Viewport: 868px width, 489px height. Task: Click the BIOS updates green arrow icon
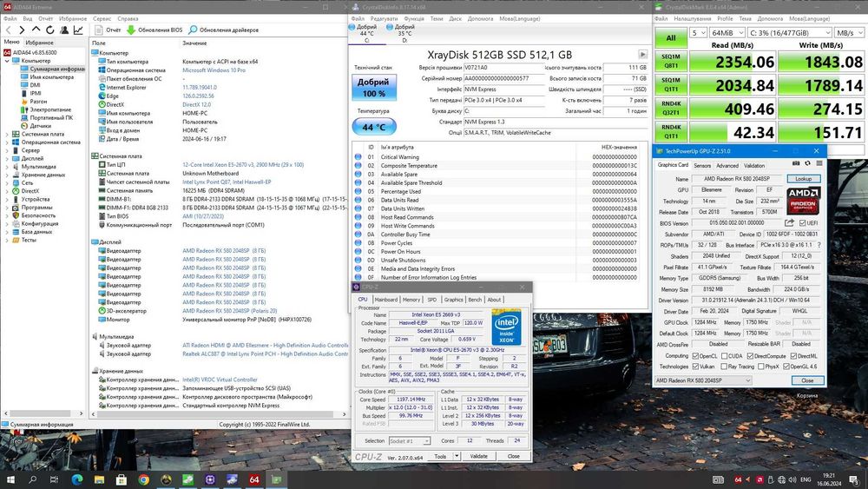coord(132,30)
